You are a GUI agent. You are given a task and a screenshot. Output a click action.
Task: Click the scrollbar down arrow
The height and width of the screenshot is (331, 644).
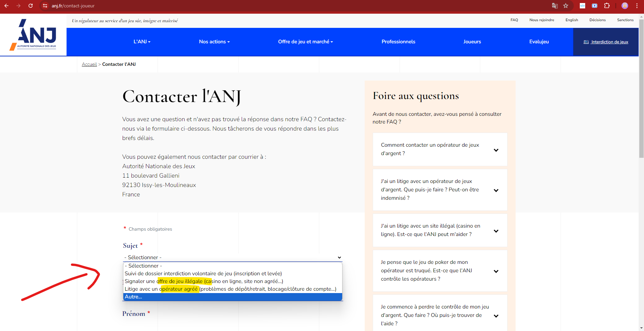tap(641, 328)
